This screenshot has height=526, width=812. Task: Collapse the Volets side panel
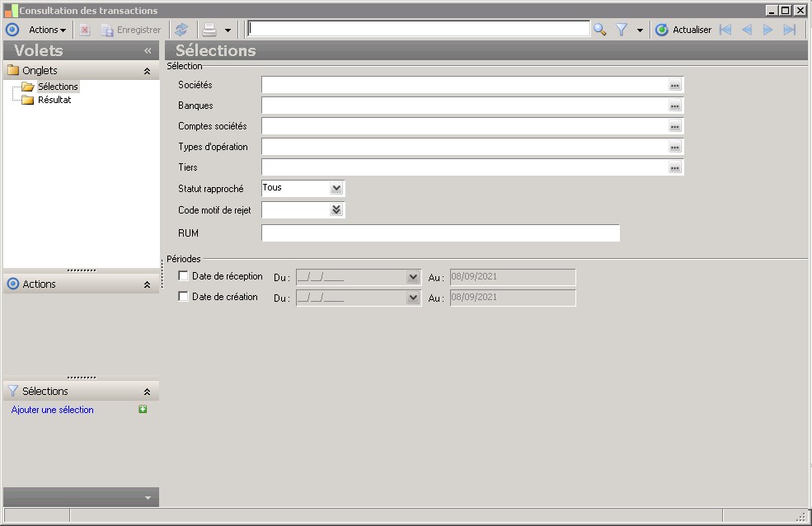pos(148,50)
